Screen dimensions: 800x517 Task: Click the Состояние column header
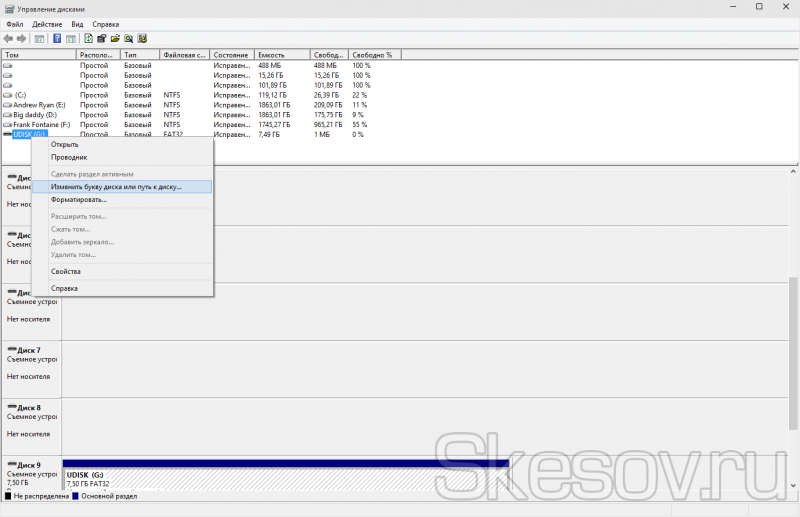[230, 55]
